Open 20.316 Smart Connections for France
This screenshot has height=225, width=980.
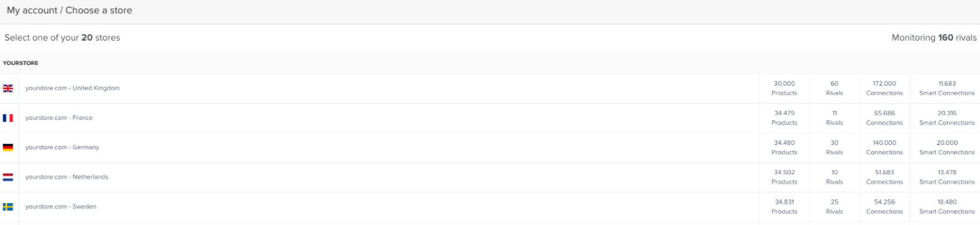947,117
